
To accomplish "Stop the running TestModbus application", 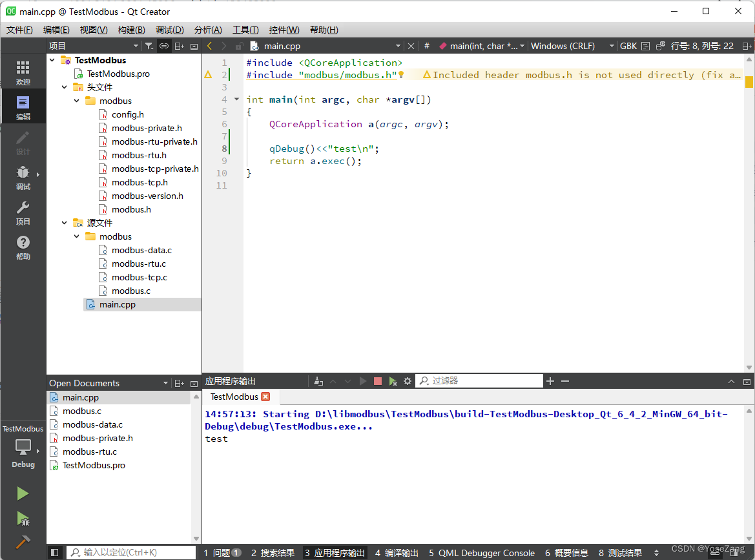I will point(378,381).
